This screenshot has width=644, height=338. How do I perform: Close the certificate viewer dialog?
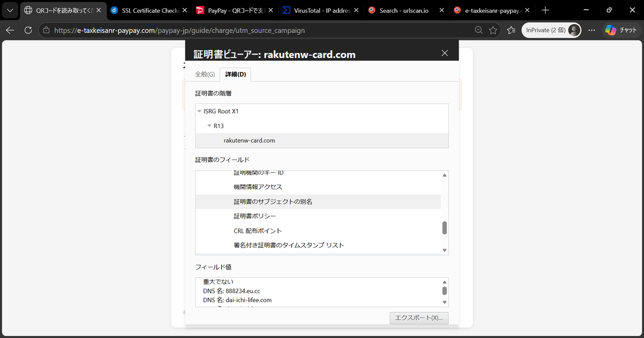445,53
